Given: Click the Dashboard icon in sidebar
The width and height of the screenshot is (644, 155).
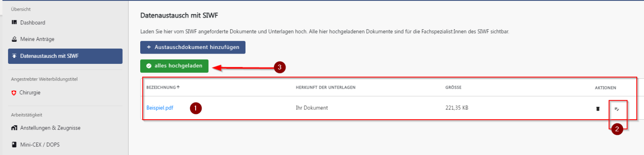Looking at the screenshot, I should point(14,23).
